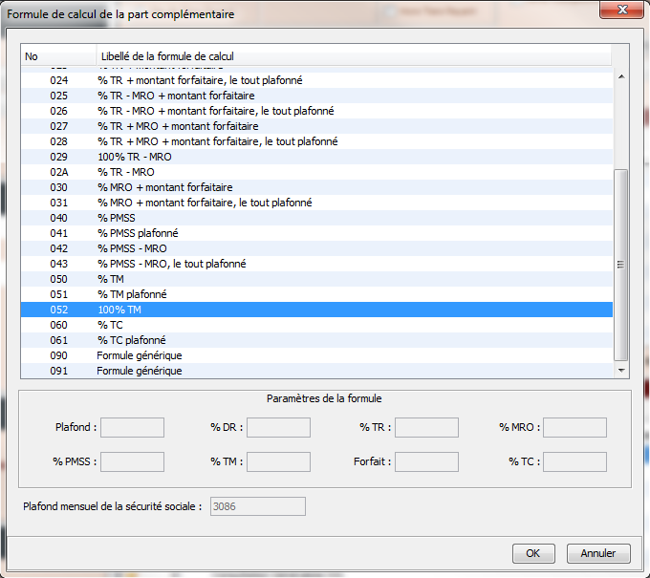Image resolution: width=650 pixels, height=578 pixels.
Task: Sort by the No column header
Action: click(58, 56)
